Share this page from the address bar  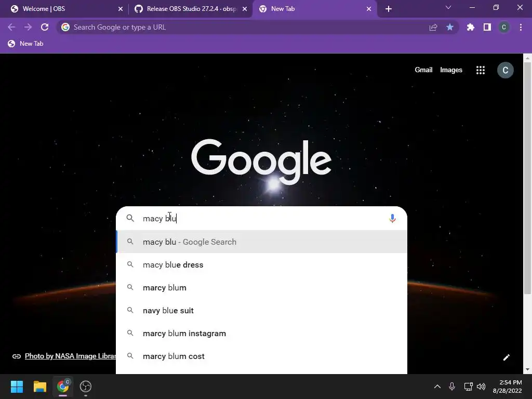pyautogui.click(x=433, y=28)
